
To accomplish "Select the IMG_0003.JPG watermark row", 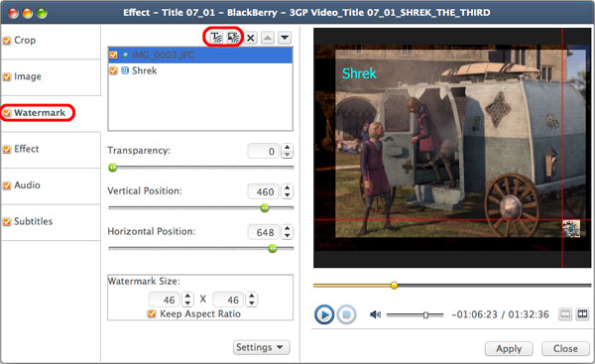I will 200,55.
